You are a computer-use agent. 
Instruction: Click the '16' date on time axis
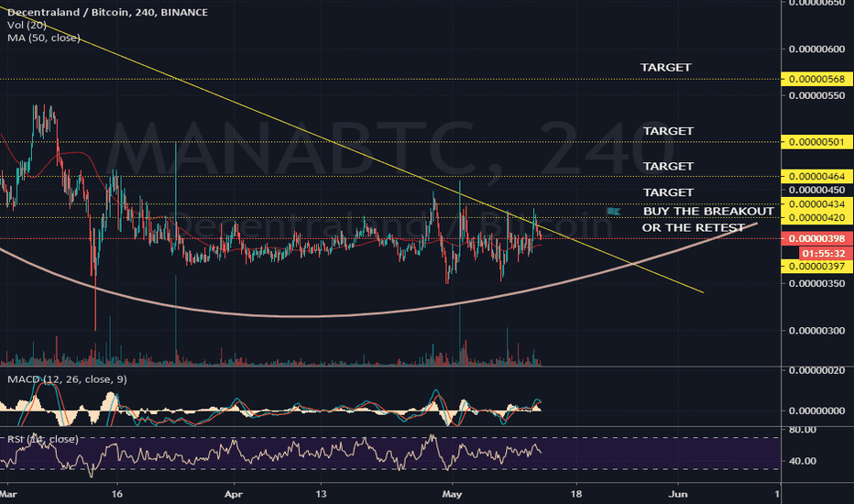tap(116, 494)
